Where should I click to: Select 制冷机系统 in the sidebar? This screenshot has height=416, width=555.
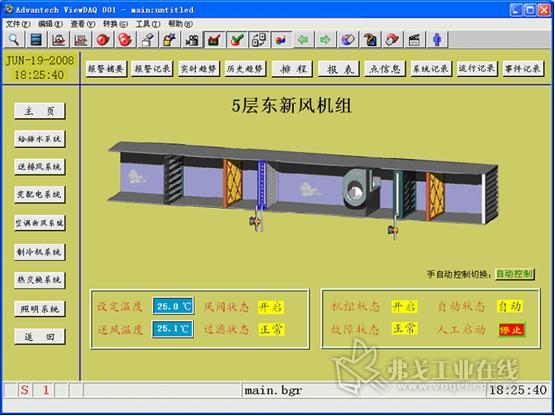40,252
